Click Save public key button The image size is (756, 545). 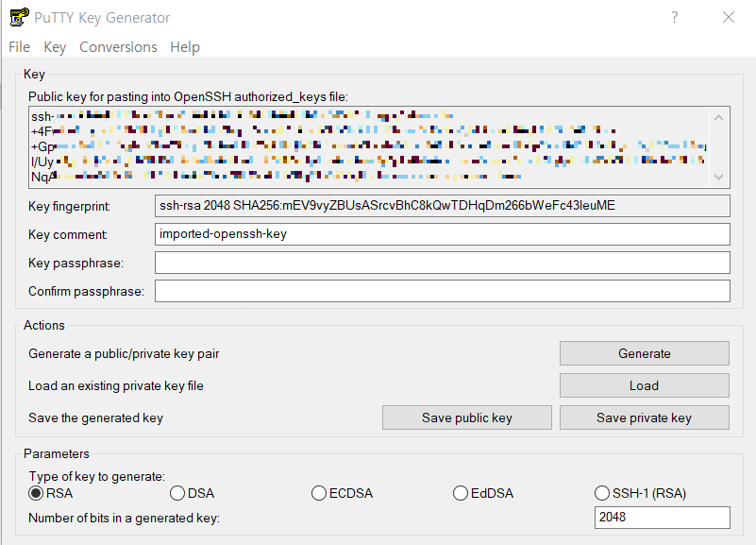point(466,417)
